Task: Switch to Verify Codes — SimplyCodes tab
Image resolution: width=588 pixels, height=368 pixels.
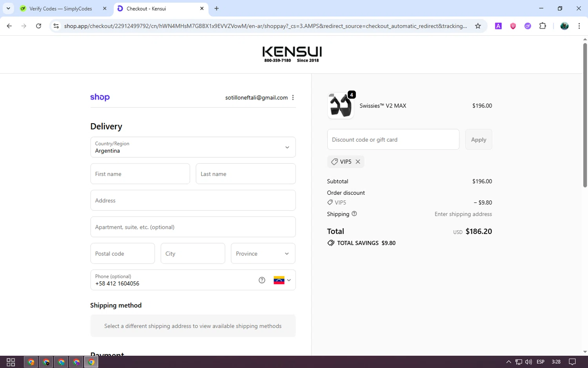Action: click(61, 9)
